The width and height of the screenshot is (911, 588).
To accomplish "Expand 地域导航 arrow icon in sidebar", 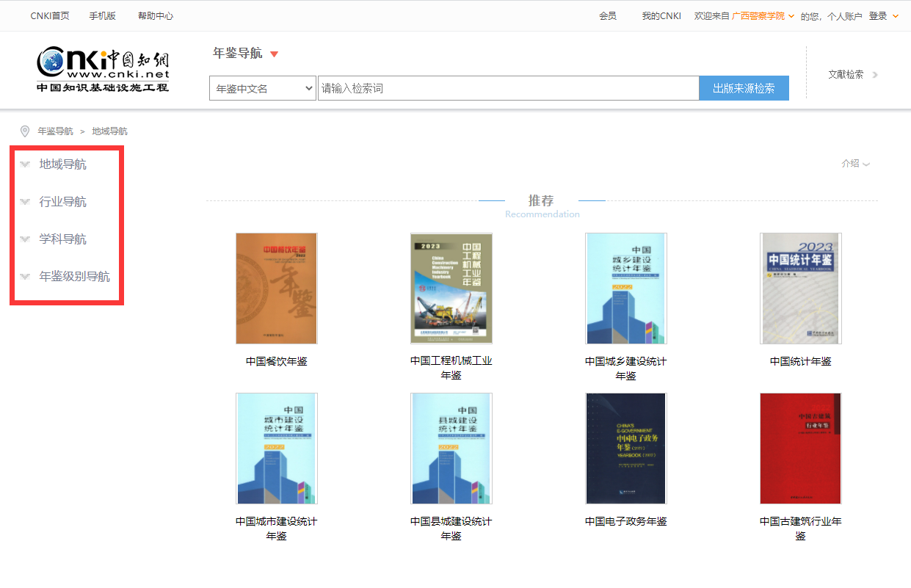I will click(x=25, y=164).
